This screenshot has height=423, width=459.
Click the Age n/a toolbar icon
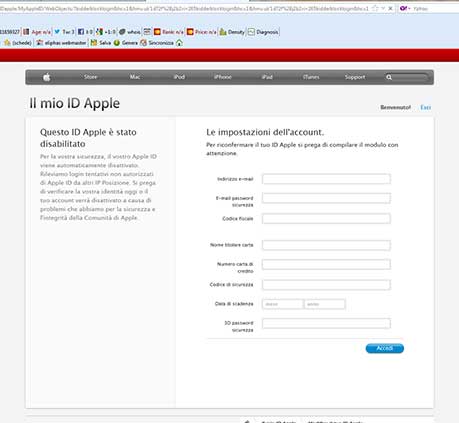click(26, 32)
